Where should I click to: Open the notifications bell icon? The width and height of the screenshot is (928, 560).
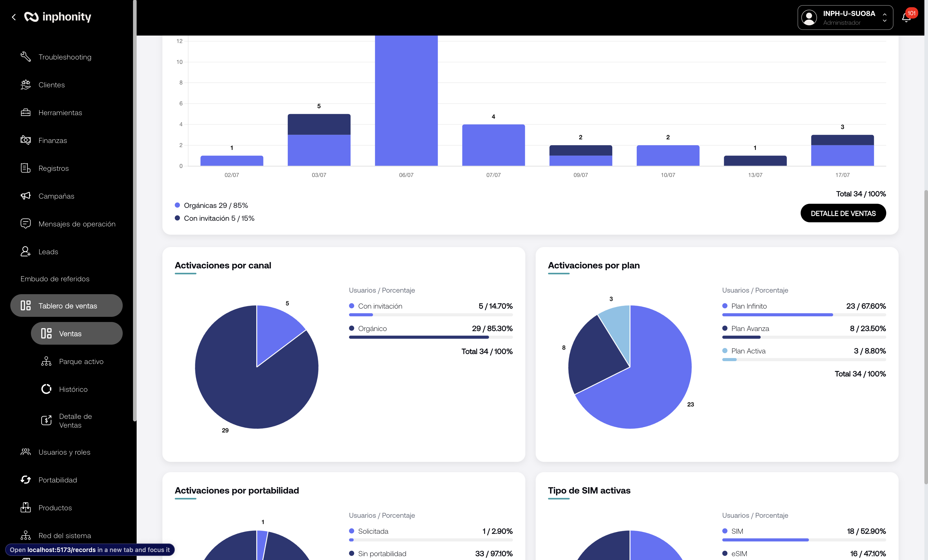click(x=906, y=17)
